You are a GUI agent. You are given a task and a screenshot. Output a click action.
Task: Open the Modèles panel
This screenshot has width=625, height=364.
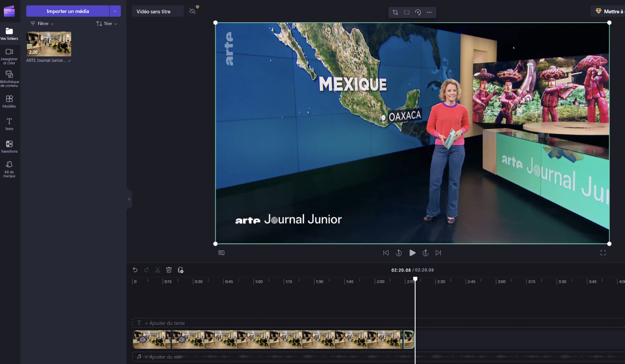[9, 101]
